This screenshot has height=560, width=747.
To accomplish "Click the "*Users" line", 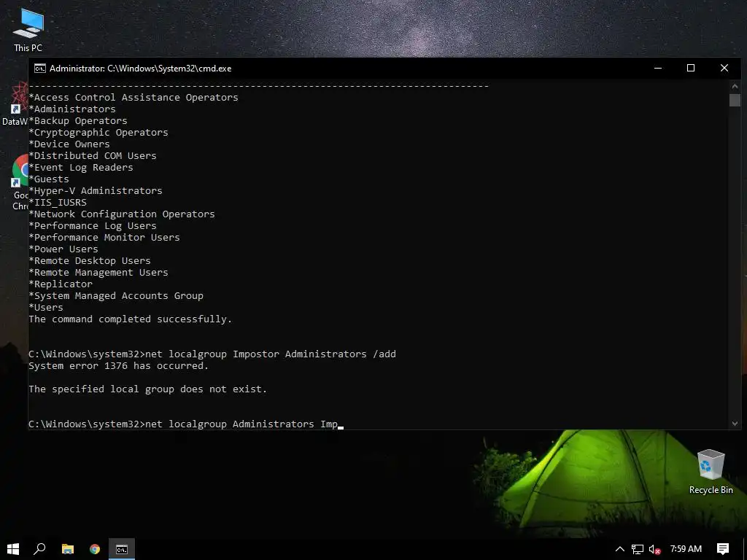I will point(46,307).
